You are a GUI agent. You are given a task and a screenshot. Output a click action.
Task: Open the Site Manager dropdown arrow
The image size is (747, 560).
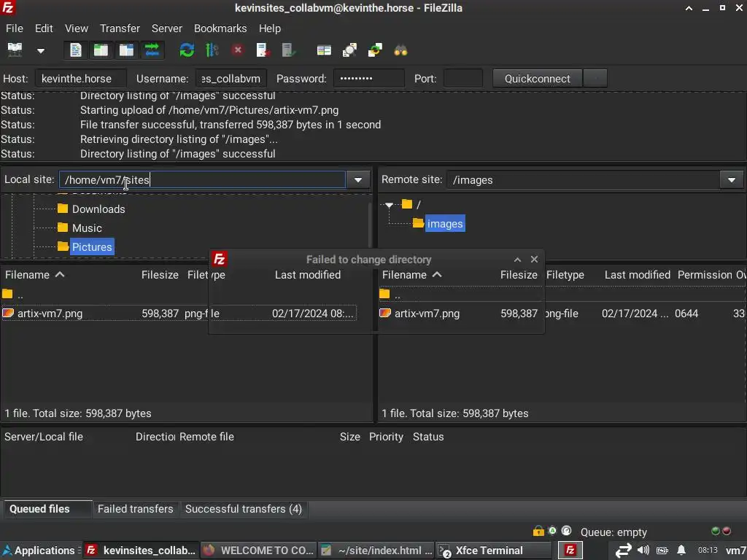(x=41, y=50)
